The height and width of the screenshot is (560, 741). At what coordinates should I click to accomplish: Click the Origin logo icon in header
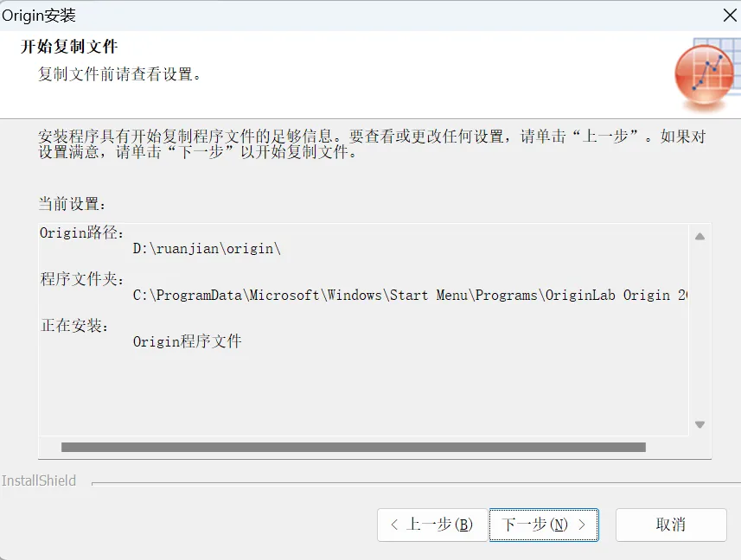(x=707, y=75)
